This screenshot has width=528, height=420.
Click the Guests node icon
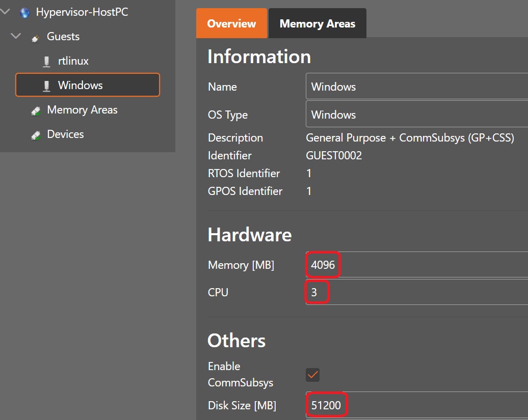[x=36, y=37]
